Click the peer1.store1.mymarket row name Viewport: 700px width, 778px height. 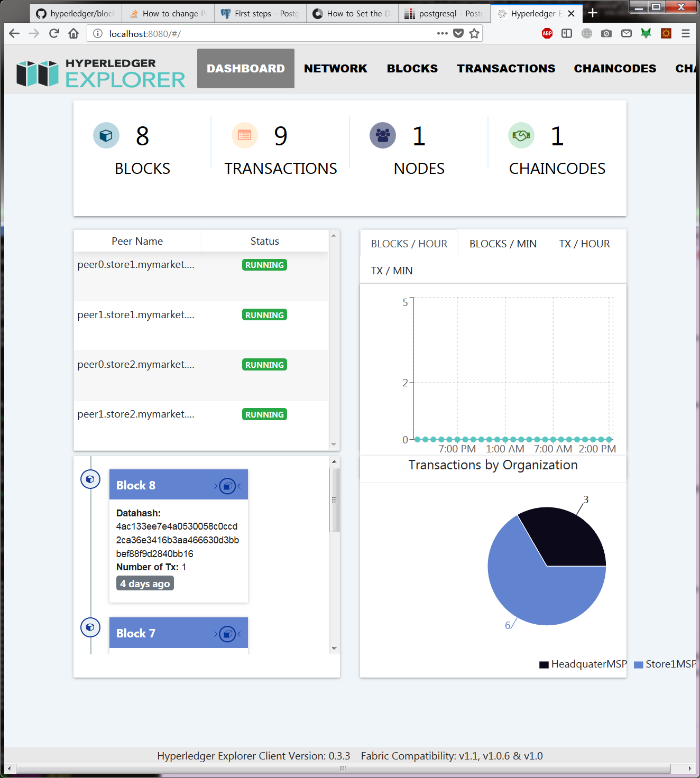click(136, 314)
